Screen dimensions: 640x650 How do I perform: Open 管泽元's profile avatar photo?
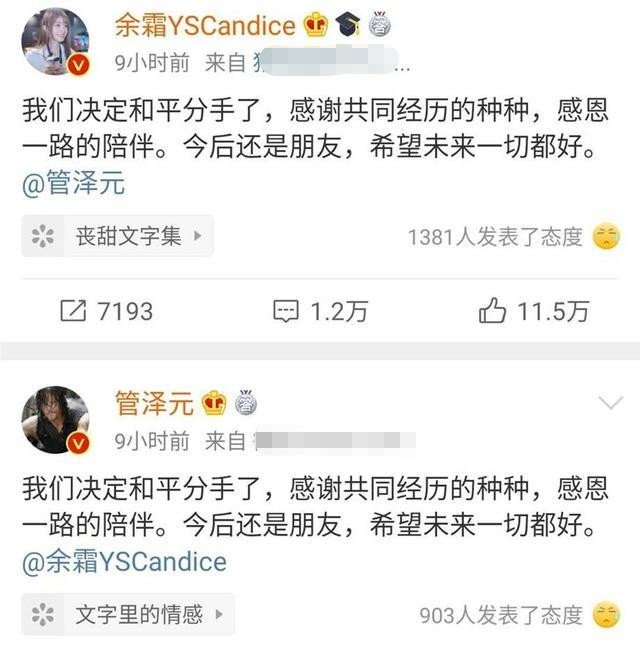point(55,420)
